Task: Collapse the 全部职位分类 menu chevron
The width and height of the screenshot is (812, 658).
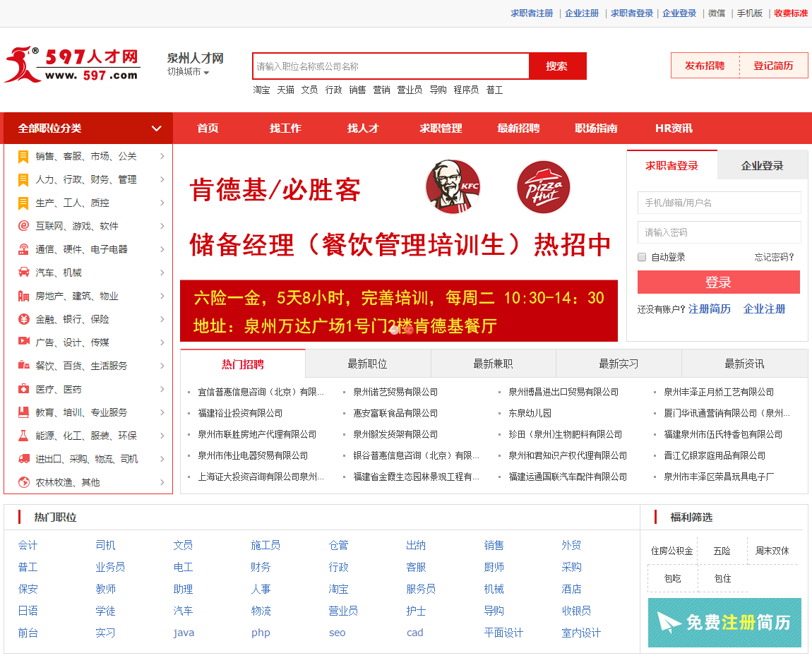Action: pos(156,128)
